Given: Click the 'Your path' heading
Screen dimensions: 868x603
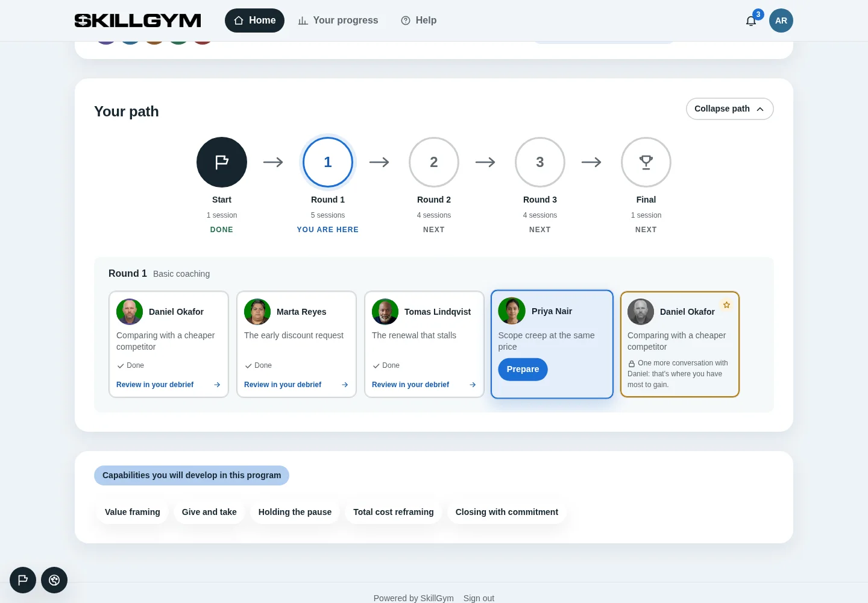Looking at the screenshot, I should (127, 112).
